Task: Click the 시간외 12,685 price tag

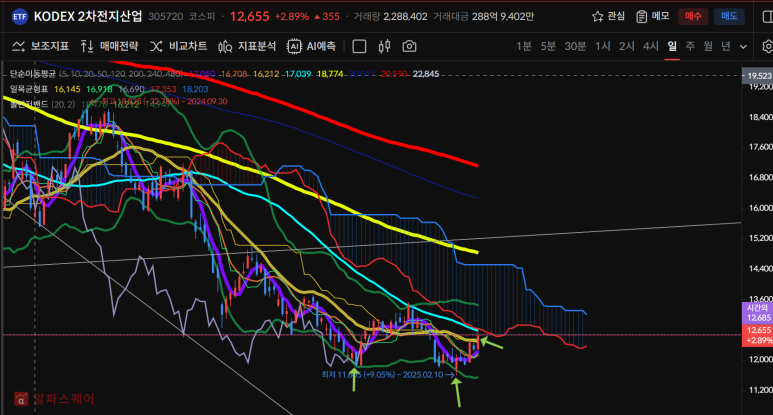Action: (757, 313)
